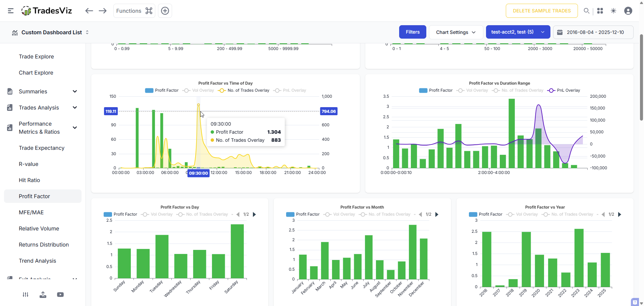The image size is (644, 306).
Task: Open the MFE/MAE page
Action: pyautogui.click(x=31, y=212)
